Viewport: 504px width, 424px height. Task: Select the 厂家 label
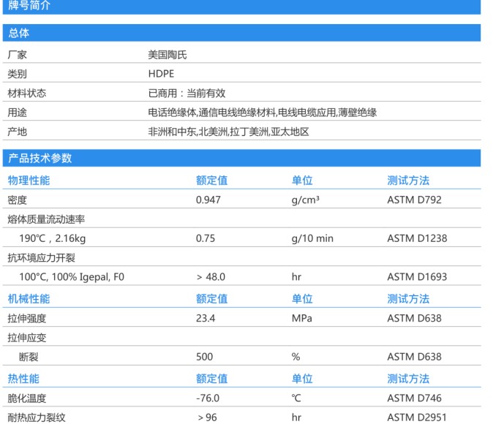(x=18, y=55)
